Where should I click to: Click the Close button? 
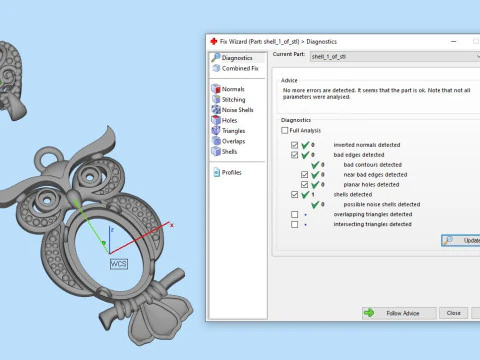[x=453, y=313]
